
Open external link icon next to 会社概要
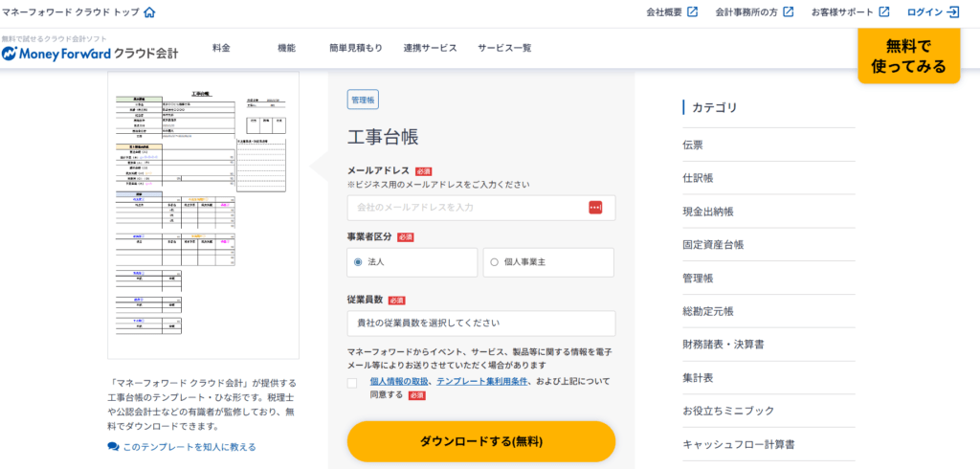(x=693, y=12)
